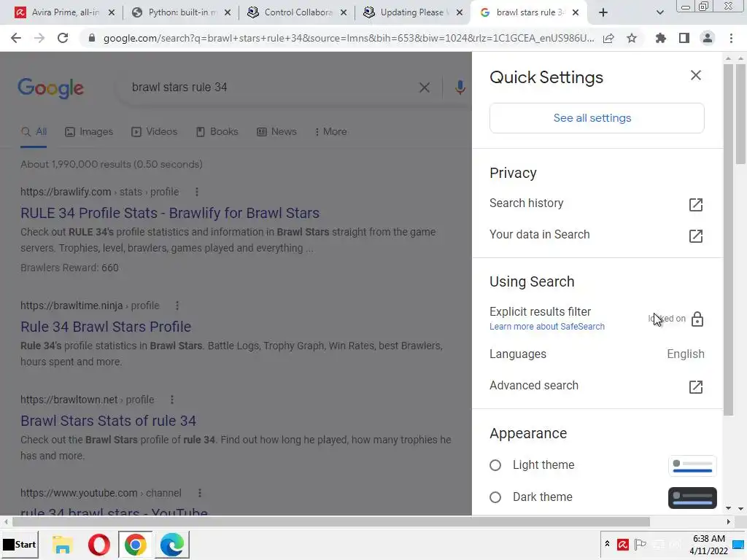Image resolution: width=747 pixels, height=560 pixels.
Task: Open Microsoft Edge from taskbar
Action: (x=172, y=545)
